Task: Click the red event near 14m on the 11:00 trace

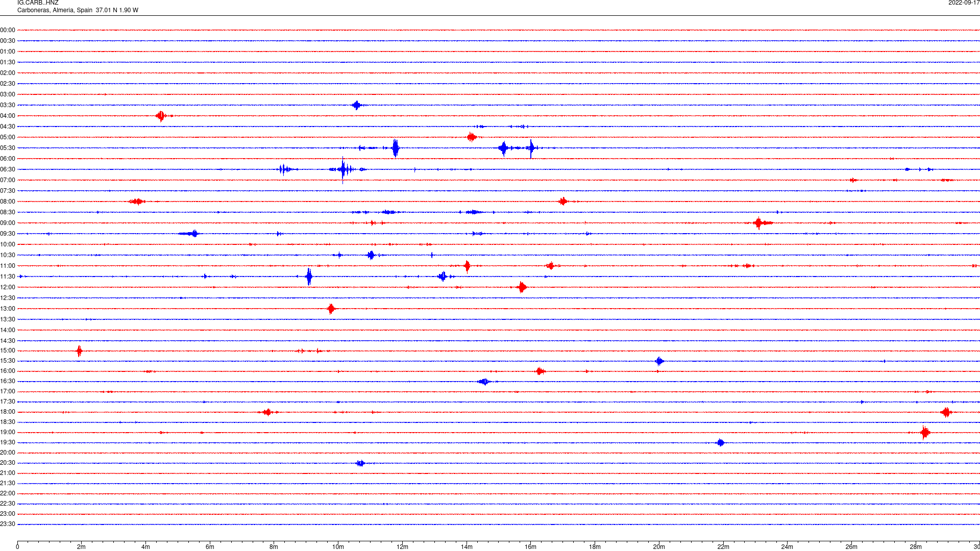Action: 467,266
